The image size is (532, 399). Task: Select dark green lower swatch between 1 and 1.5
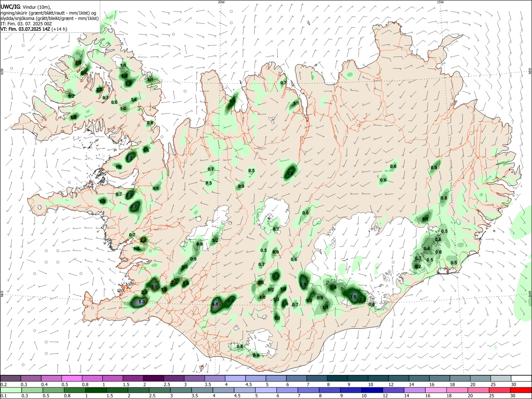95,390
